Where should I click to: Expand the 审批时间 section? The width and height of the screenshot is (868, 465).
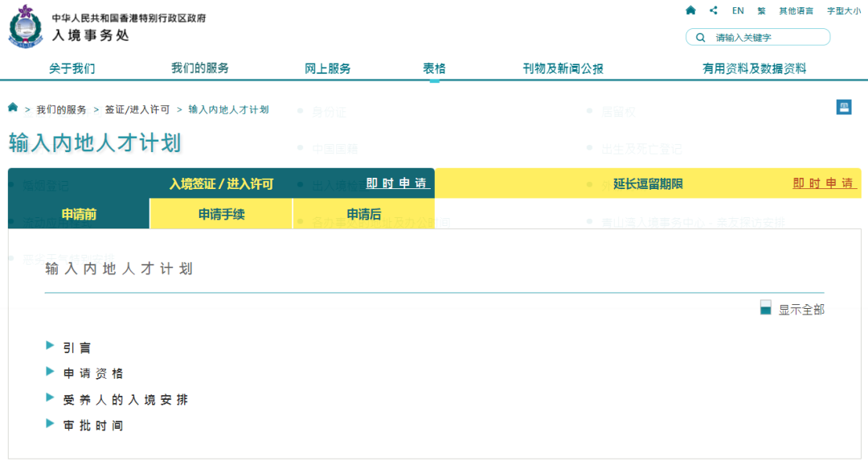pos(93,425)
